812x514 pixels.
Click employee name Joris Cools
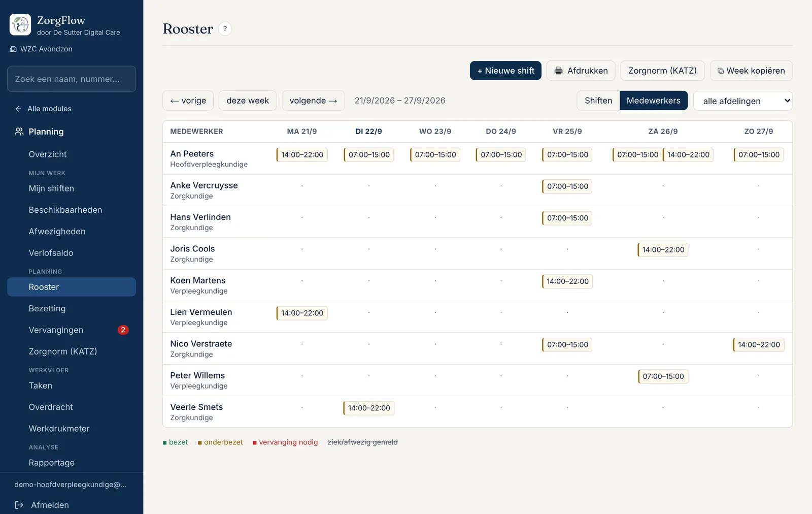[x=192, y=249]
